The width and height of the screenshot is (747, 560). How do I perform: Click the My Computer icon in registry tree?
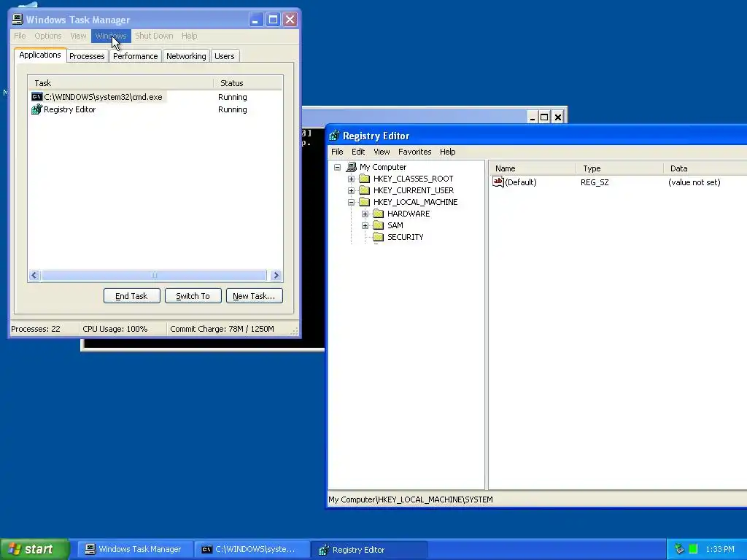(x=352, y=167)
